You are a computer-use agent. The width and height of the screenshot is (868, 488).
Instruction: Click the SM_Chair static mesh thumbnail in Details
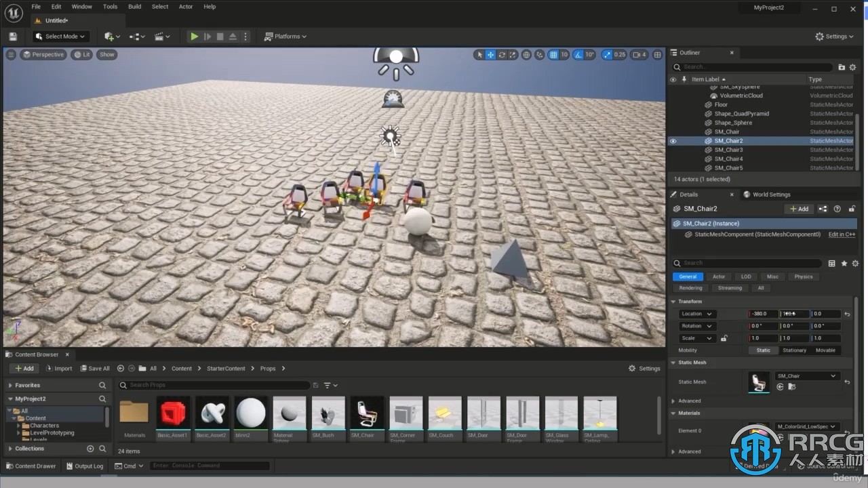tap(759, 382)
